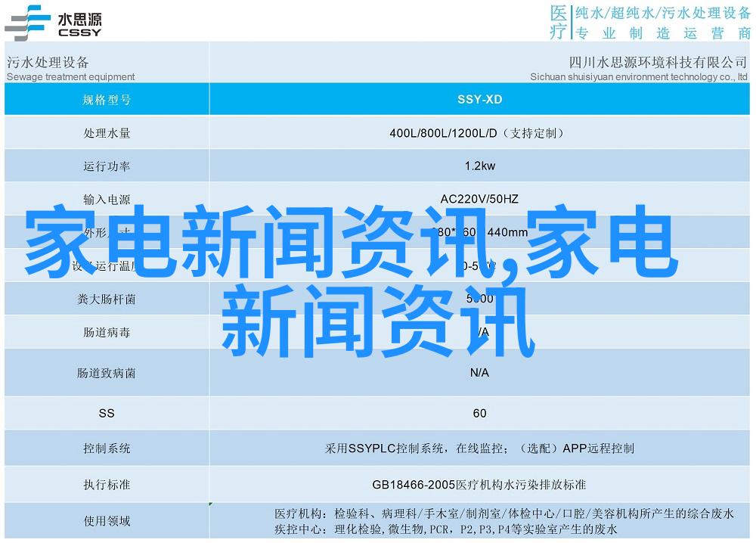
Task: Select the 执行标准 row label
Action: pos(107,485)
